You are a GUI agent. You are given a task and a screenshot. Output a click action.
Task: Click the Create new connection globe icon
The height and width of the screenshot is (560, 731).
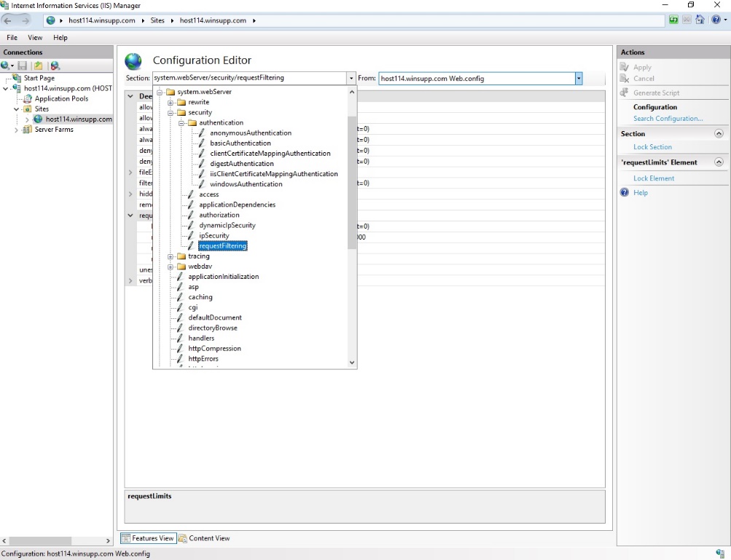pyautogui.click(x=5, y=66)
